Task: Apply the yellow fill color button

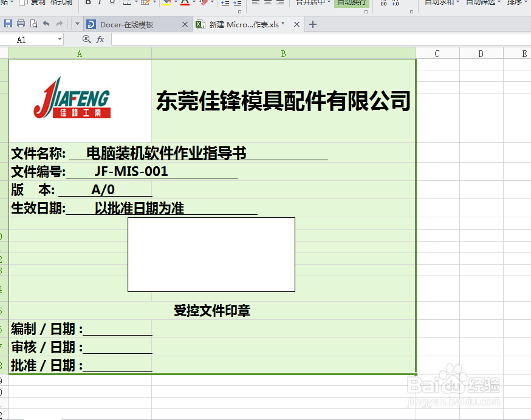Action: coord(167,2)
